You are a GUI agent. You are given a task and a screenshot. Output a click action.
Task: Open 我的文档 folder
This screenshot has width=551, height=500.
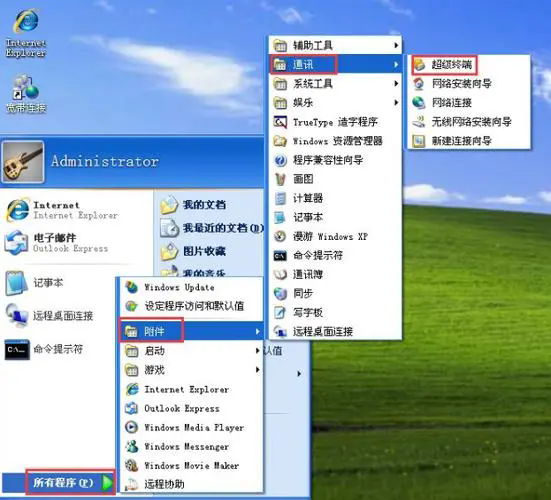coord(193,205)
